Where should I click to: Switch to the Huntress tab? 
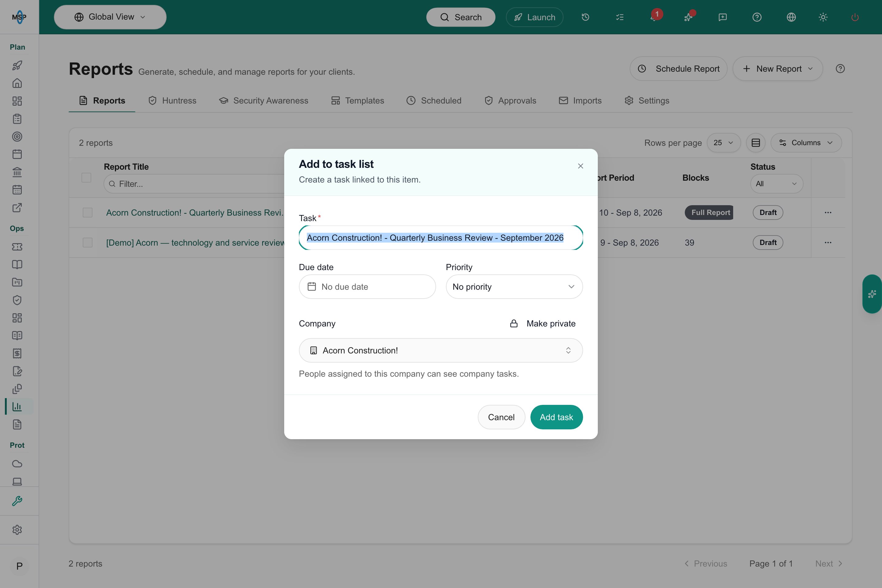coord(172,100)
